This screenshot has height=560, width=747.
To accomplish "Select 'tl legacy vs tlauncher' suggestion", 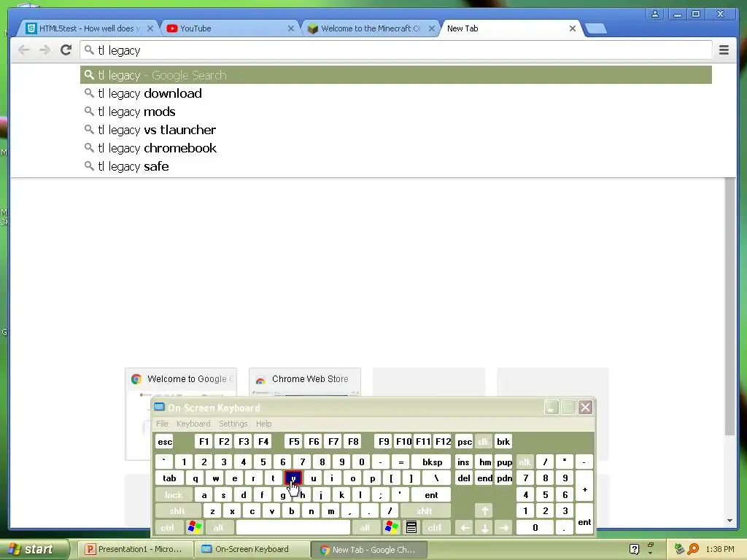I will click(x=396, y=130).
